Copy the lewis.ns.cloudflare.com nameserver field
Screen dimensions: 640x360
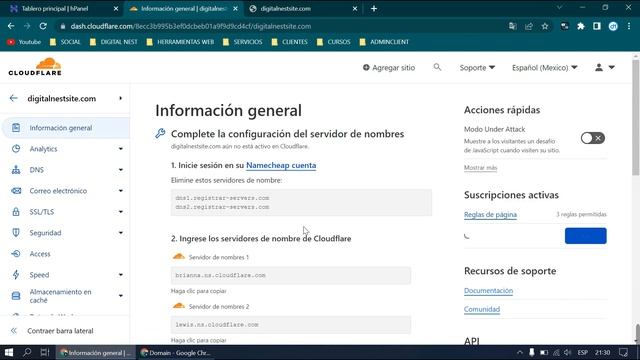click(x=291, y=325)
